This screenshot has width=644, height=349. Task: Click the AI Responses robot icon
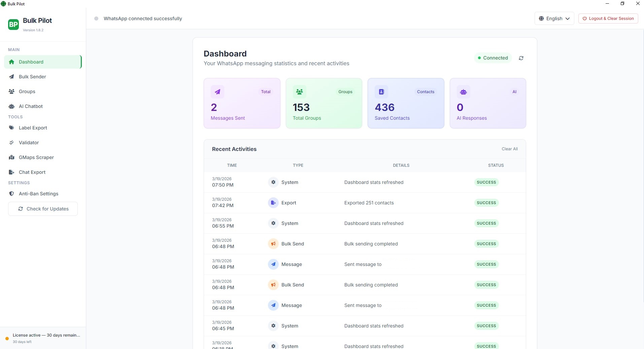(x=463, y=92)
